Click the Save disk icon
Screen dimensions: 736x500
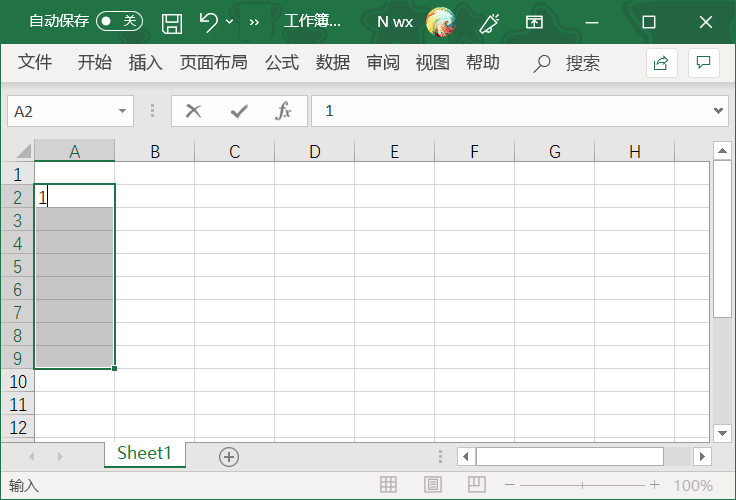[172, 23]
